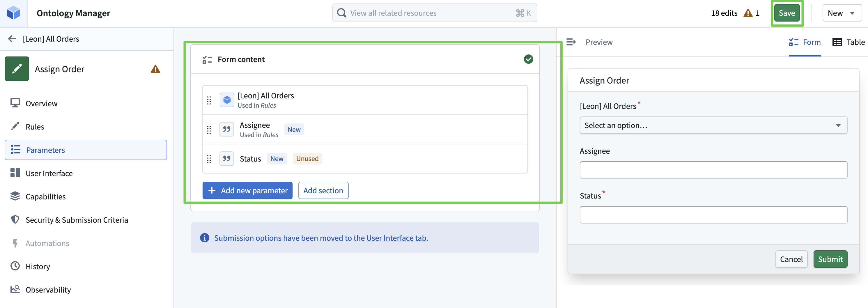Collapse the Preview panel with the toggle icon
The width and height of the screenshot is (868, 308).
[571, 42]
